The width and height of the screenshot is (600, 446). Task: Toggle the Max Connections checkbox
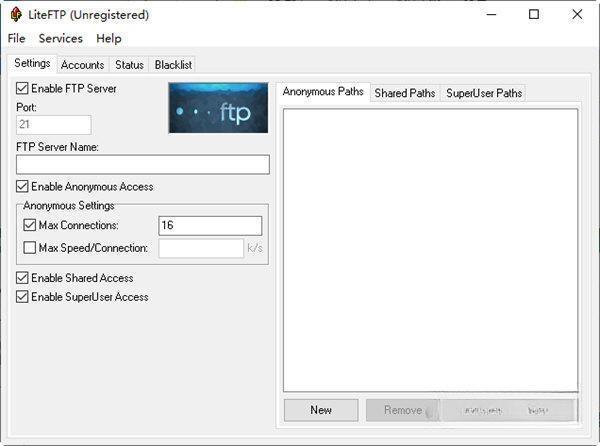30,225
